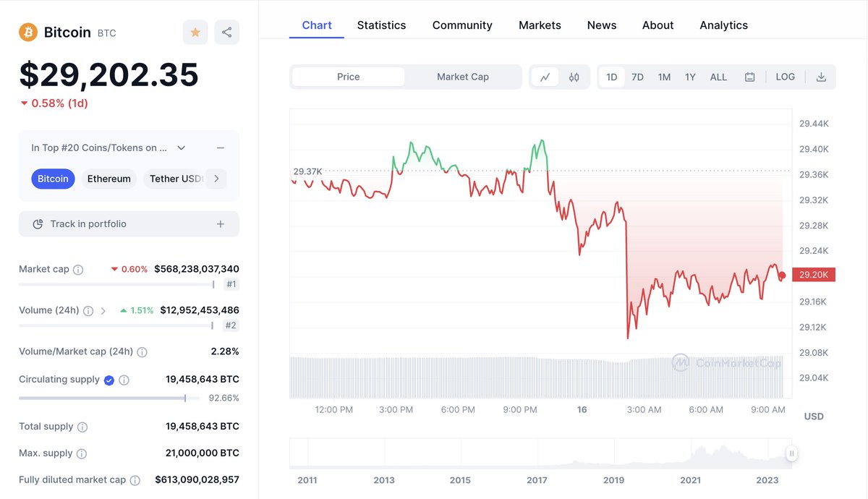Open the calendar date range icon
This screenshot has height=499, width=868.
[750, 77]
